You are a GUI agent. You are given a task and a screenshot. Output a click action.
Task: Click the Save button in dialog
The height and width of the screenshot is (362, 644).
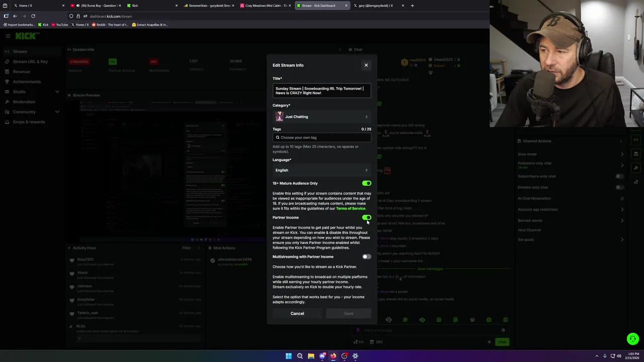pos(349,314)
